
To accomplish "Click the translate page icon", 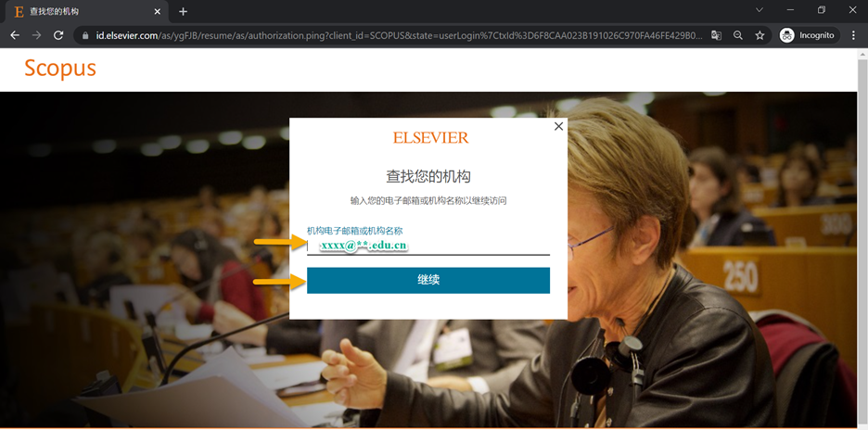I will tap(716, 35).
